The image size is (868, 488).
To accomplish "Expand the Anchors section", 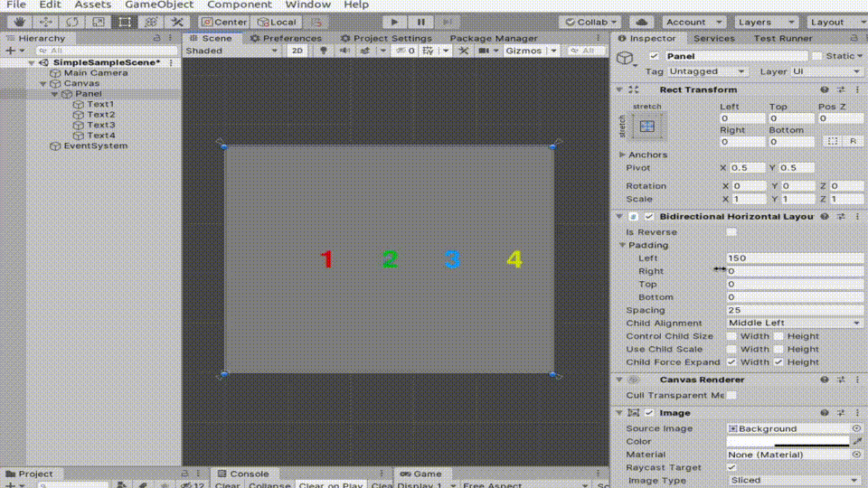I will tap(622, 155).
